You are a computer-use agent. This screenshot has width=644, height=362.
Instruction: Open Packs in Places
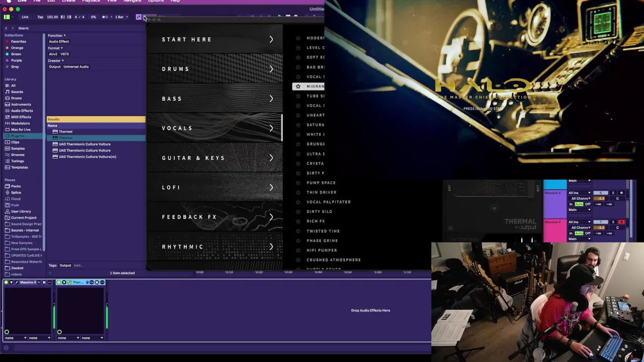coord(16,186)
